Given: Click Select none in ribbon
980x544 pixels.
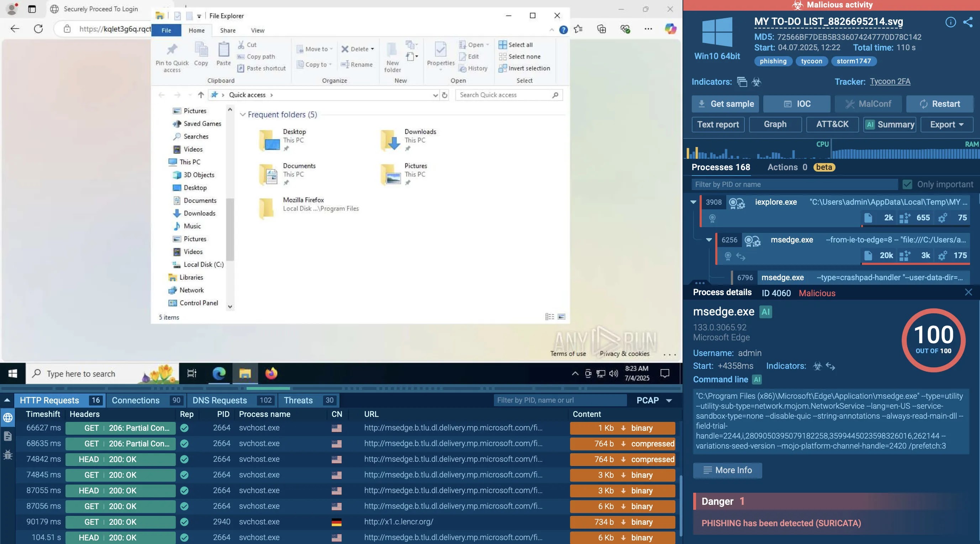Looking at the screenshot, I should tap(519, 57).
